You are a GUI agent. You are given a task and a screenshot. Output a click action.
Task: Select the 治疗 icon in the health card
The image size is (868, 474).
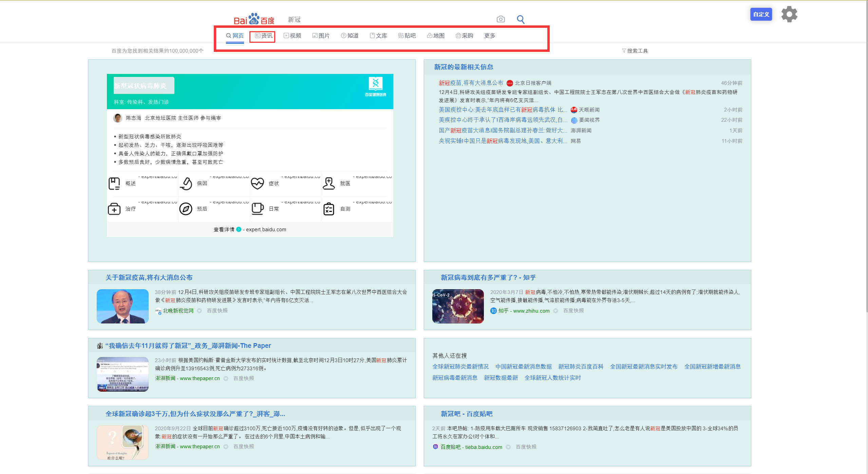115,209
